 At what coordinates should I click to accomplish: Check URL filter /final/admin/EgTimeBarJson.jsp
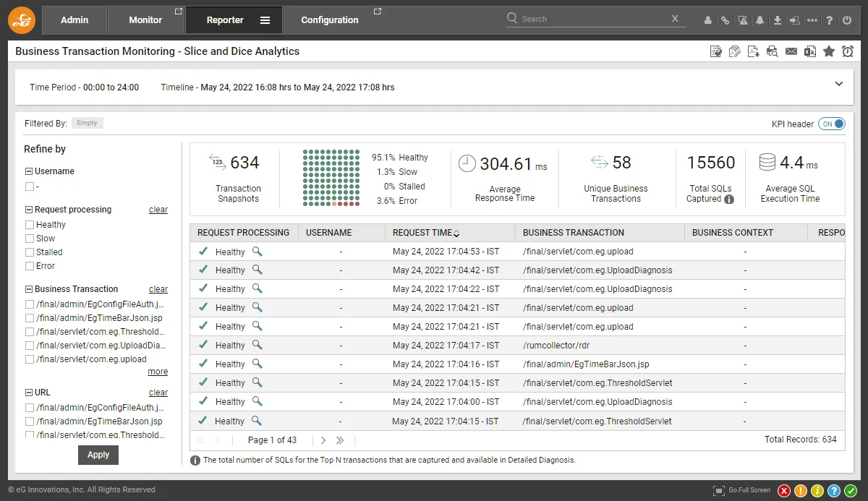pos(30,421)
